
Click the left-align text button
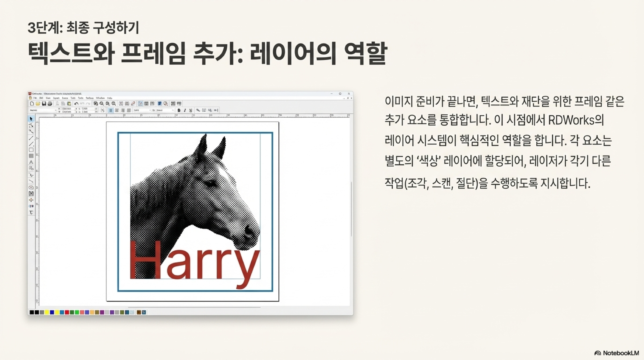click(x=111, y=110)
